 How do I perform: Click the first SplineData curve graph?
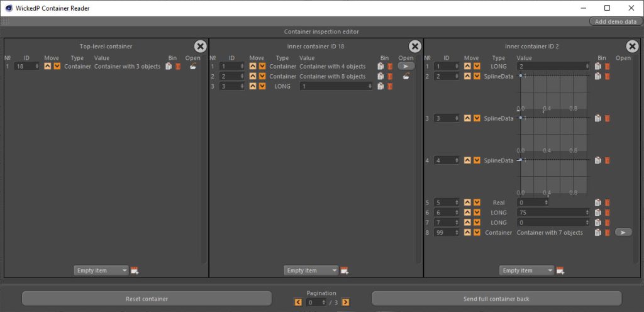[553, 94]
